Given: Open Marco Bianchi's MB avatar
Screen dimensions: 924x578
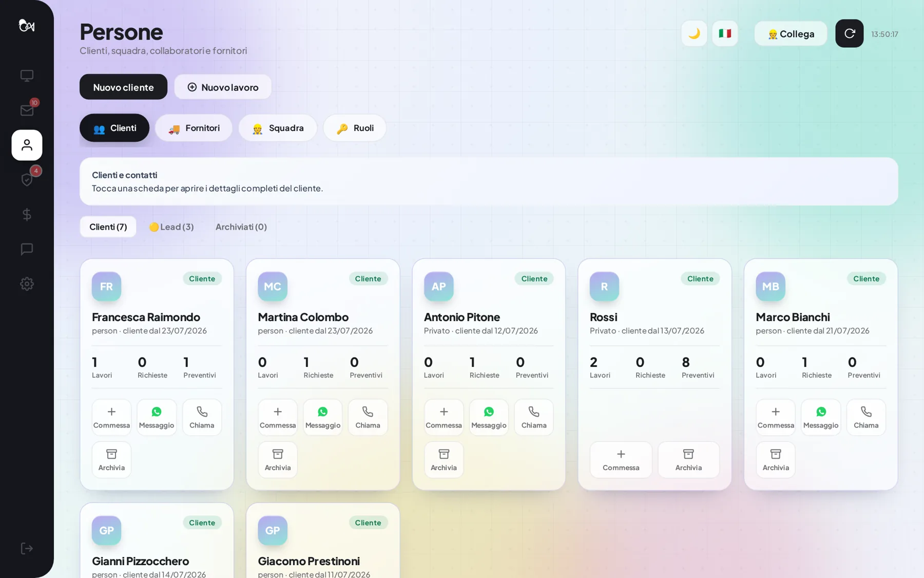Looking at the screenshot, I should [771, 286].
